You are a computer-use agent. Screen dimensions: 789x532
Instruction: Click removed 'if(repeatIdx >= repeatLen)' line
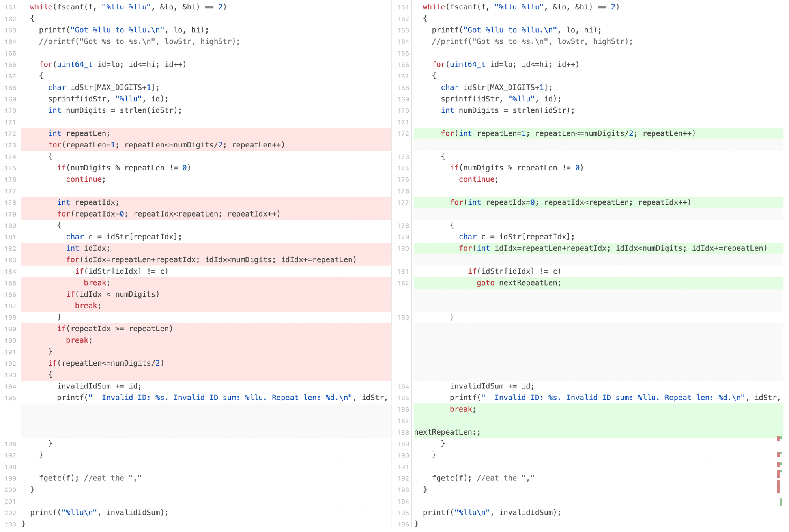pyautogui.click(x=115, y=329)
